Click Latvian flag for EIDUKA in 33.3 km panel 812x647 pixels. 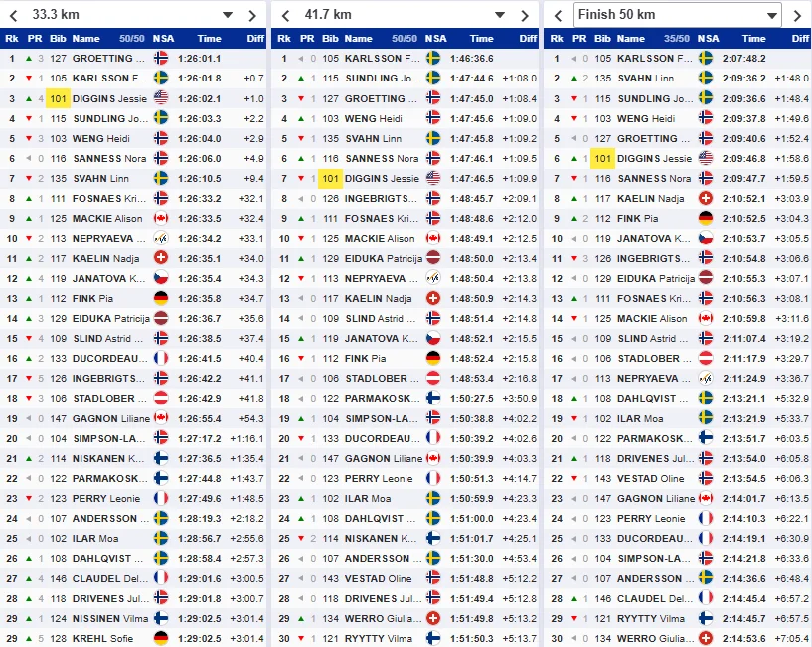click(161, 318)
